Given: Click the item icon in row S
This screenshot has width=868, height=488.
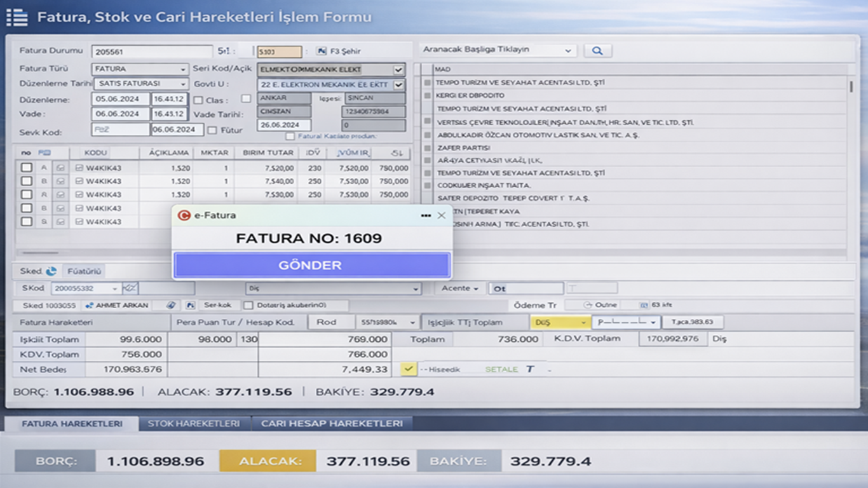Looking at the screenshot, I should click(60, 222).
